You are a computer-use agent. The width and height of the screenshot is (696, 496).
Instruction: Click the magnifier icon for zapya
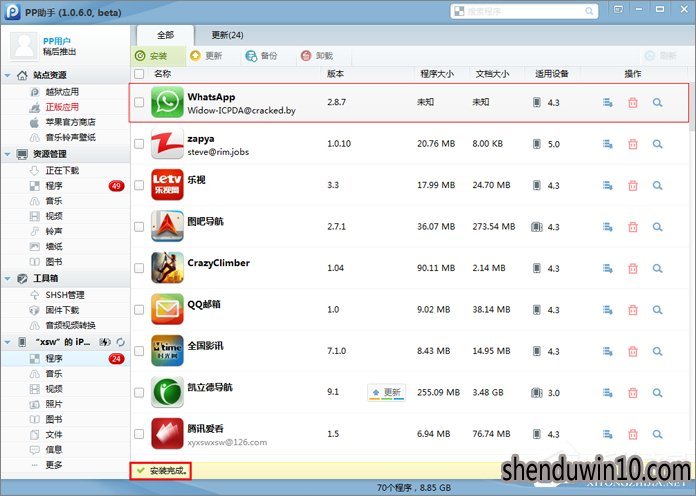[657, 144]
